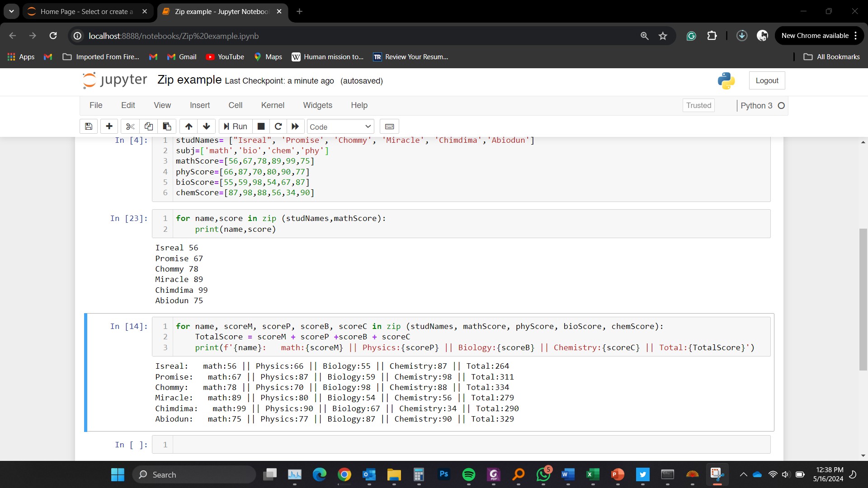Open Photoshop from the taskbar
868x488 pixels.
(x=444, y=474)
